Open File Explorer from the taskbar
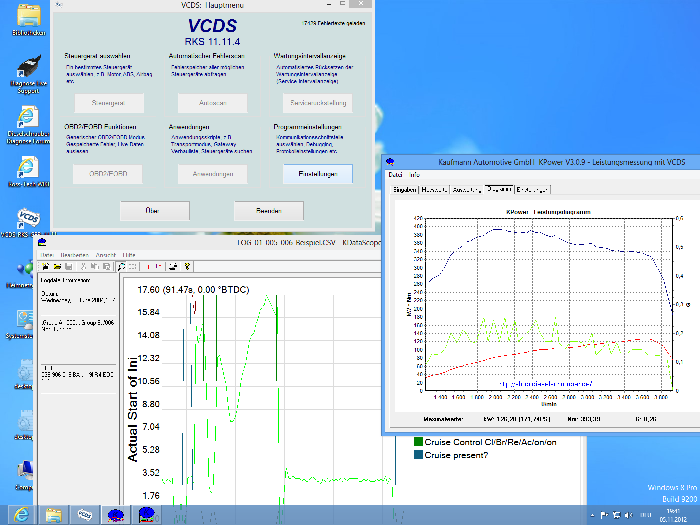The height and width of the screenshot is (525, 700). [x=54, y=515]
